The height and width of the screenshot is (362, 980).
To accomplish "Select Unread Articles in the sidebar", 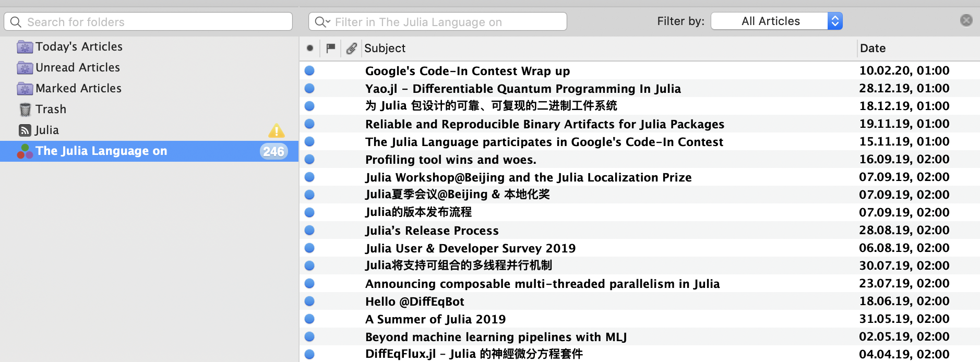I will (78, 68).
